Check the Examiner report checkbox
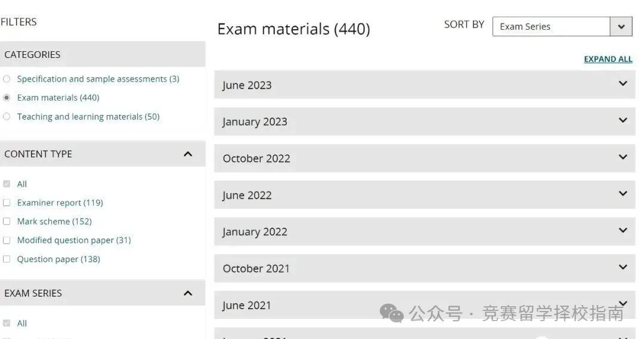The image size is (644, 339). click(7, 203)
